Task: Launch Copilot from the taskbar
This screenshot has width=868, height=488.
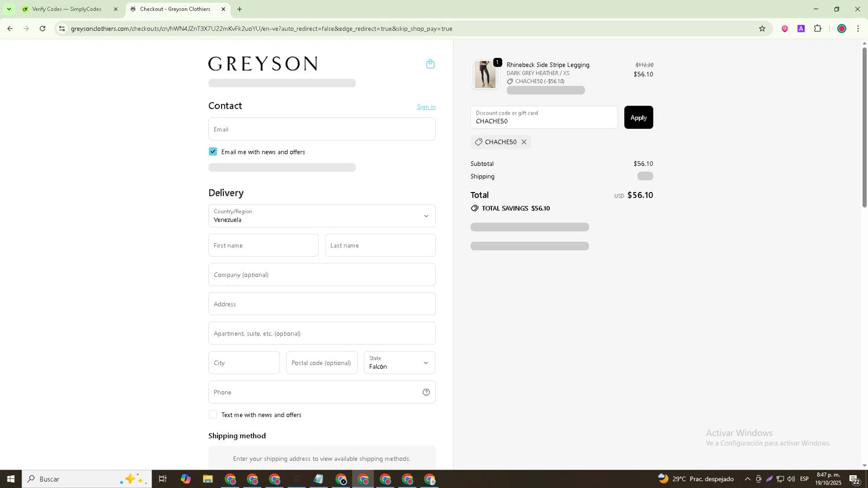Action: click(x=185, y=479)
